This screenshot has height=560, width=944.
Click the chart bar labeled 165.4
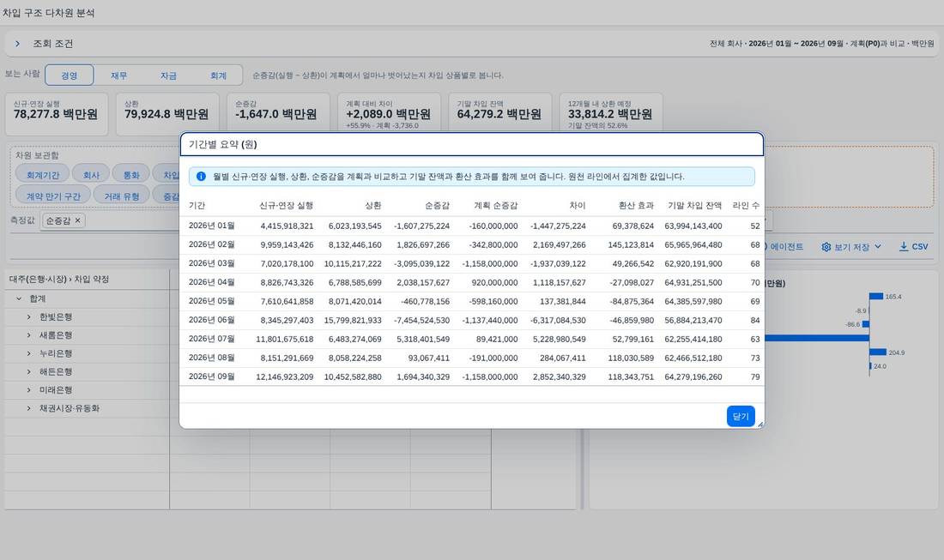pyautogui.click(x=876, y=296)
